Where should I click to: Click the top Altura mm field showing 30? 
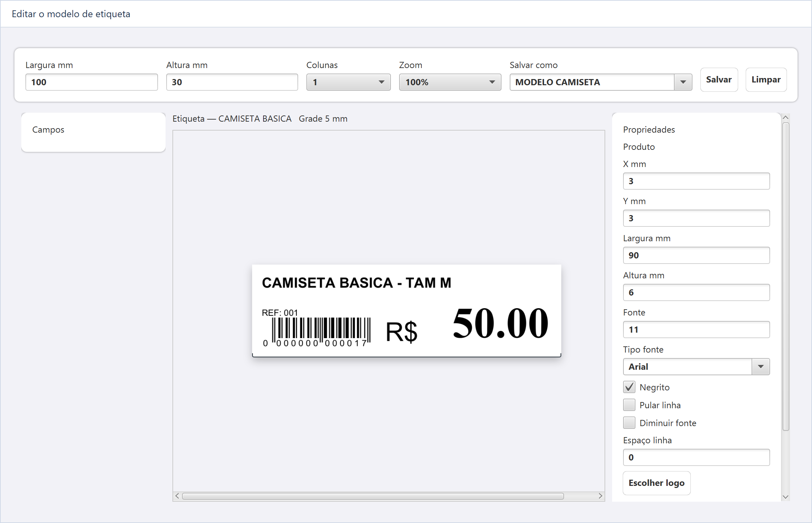tap(232, 82)
